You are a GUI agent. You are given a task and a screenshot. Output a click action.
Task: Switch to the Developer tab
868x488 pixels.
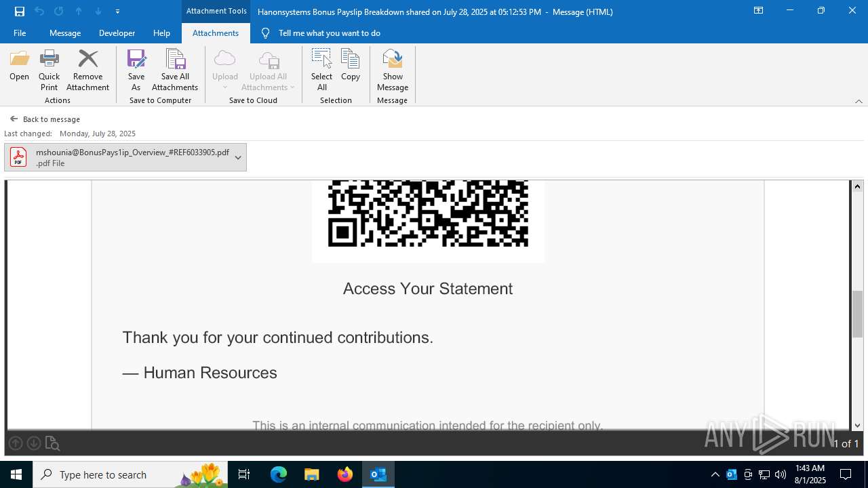117,33
